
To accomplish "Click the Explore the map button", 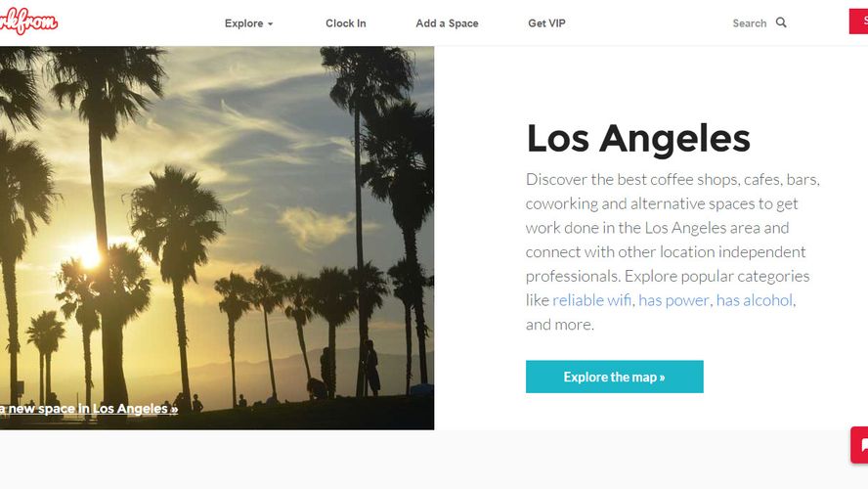I will (615, 377).
